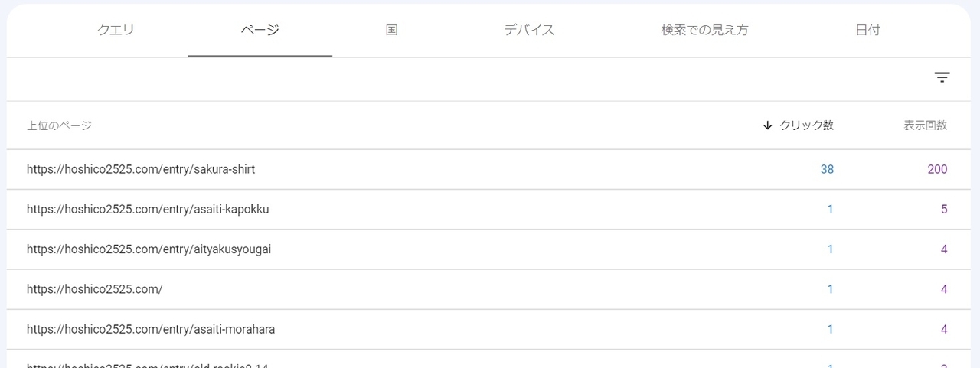
Task: Open the 国 tab
Action: [391, 31]
